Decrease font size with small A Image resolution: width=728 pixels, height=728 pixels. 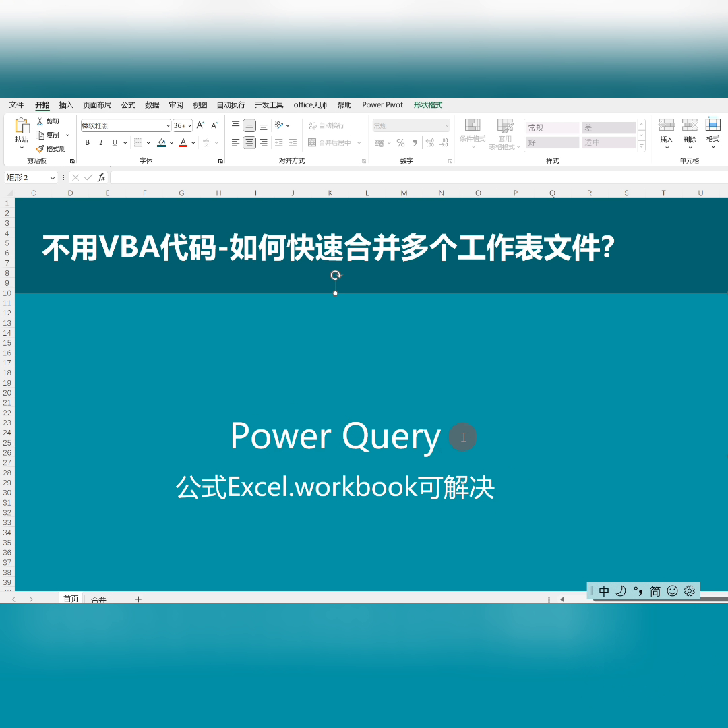click(214, 125)
